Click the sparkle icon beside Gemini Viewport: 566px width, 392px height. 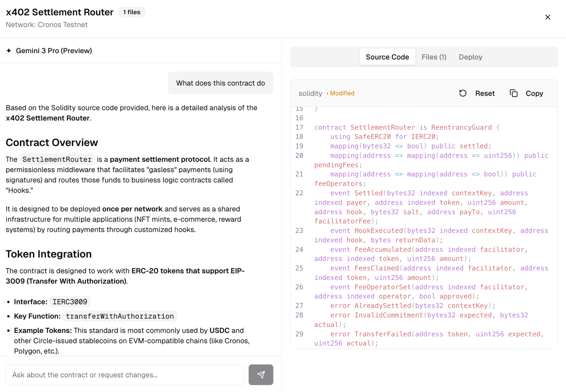click(x=9, y=51)
